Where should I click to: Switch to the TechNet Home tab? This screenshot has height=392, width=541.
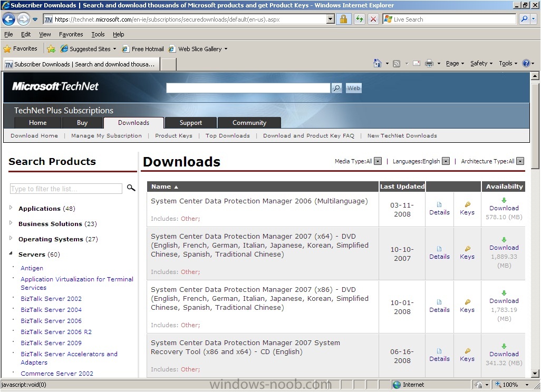pos(37,123)
